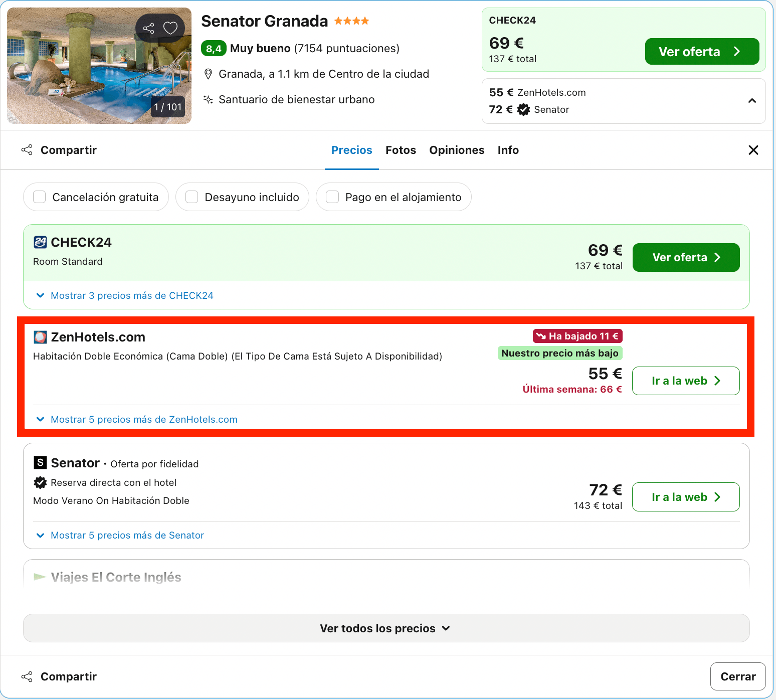Click Oferta por fidelidad label
776x700 pixels.
pos(154,464)
